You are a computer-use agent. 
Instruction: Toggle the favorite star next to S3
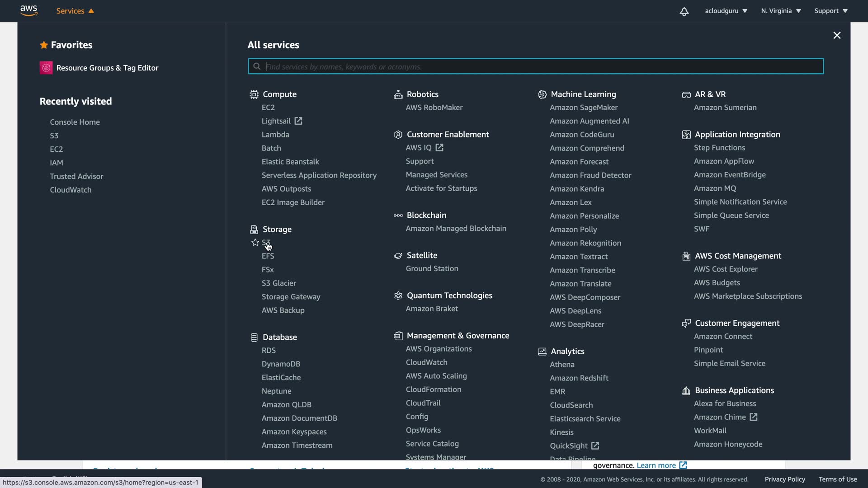255,243
